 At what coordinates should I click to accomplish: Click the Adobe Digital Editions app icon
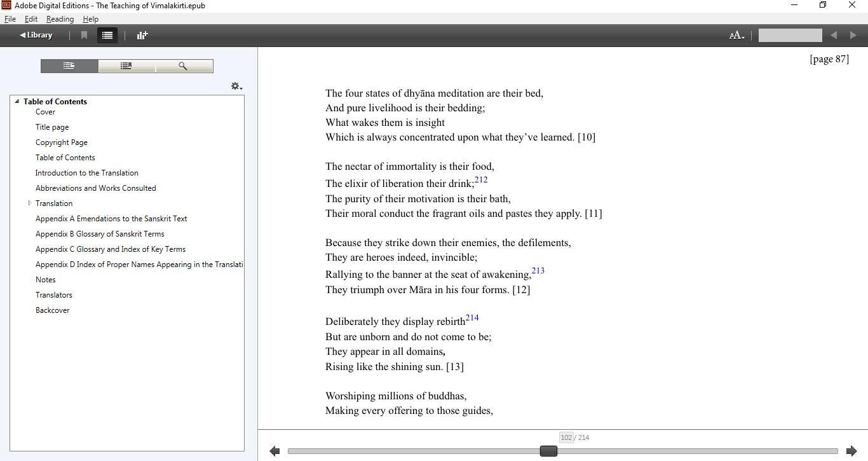pos(6,5)
